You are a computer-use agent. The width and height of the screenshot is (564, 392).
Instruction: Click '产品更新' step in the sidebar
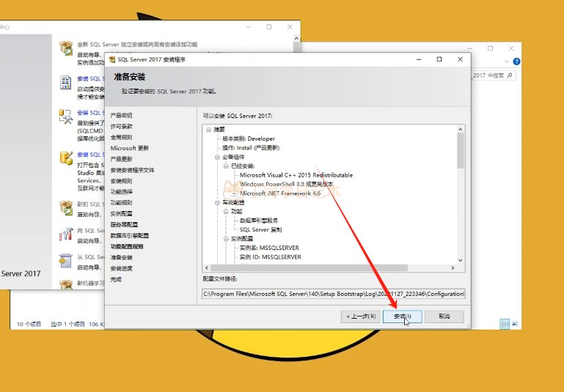(x=121, y=159)
